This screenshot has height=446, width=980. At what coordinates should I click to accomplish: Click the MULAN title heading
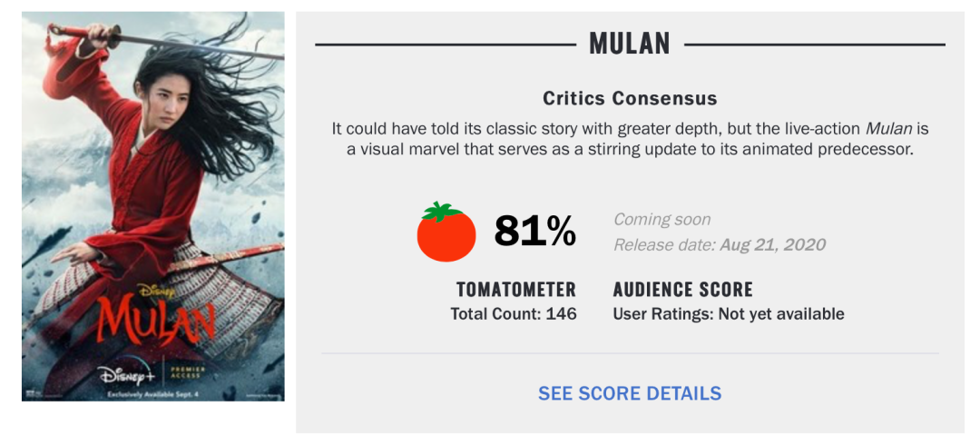click(x=630, y=44)
